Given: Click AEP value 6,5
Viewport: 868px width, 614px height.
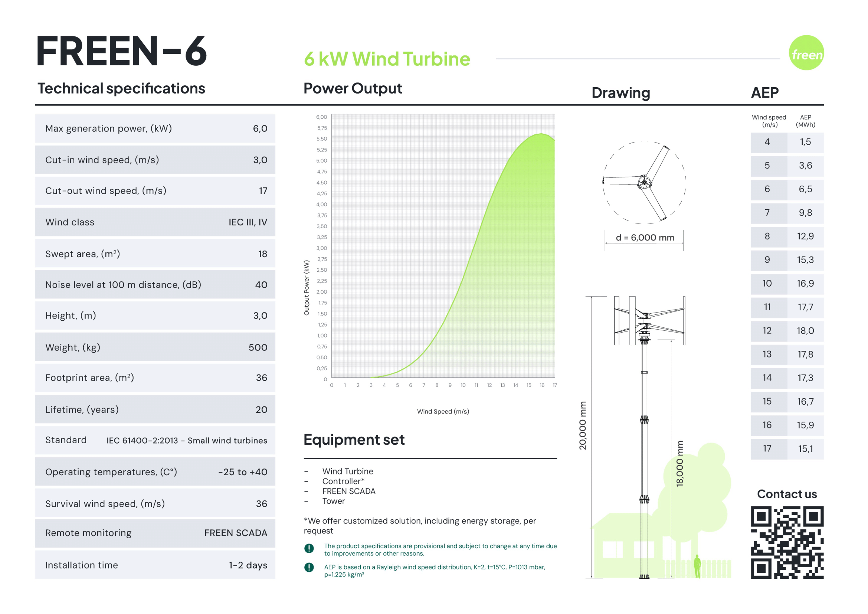Looking at the screenshot, I should pos(805,189).
